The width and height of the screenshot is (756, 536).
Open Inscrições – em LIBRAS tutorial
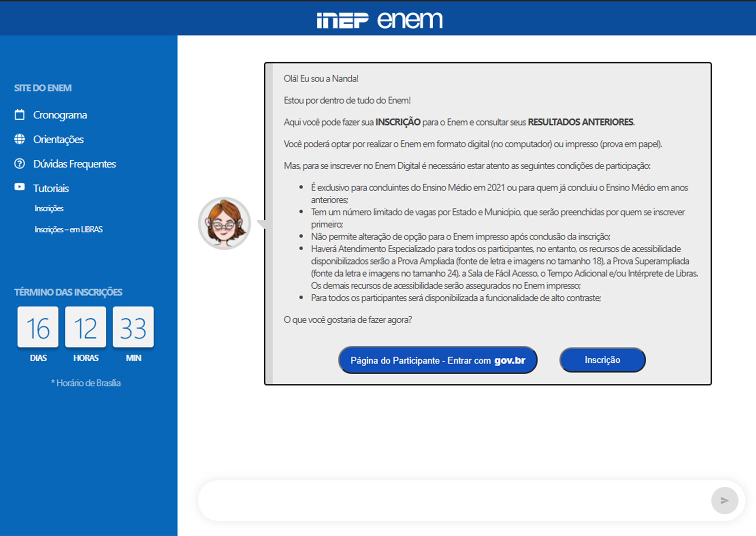pos(68,230)
